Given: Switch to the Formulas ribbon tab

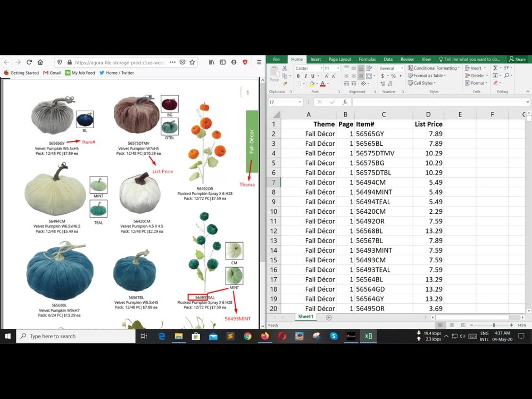Looking at the screenshot, I should [x=367, y=59].
